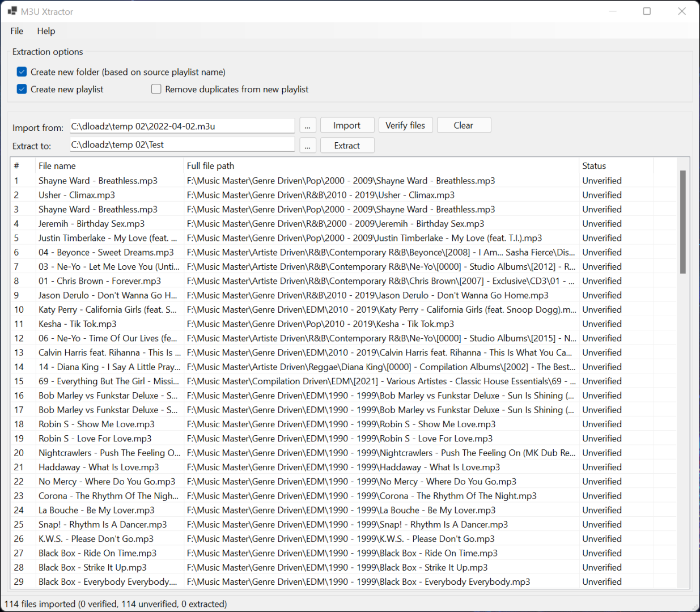Toggle Create new folder checkbox
700x612 pixels.
(22, 72)
